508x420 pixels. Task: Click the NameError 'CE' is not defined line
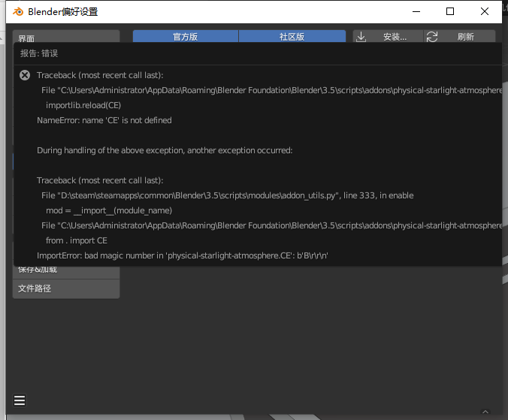coord(104,120)
